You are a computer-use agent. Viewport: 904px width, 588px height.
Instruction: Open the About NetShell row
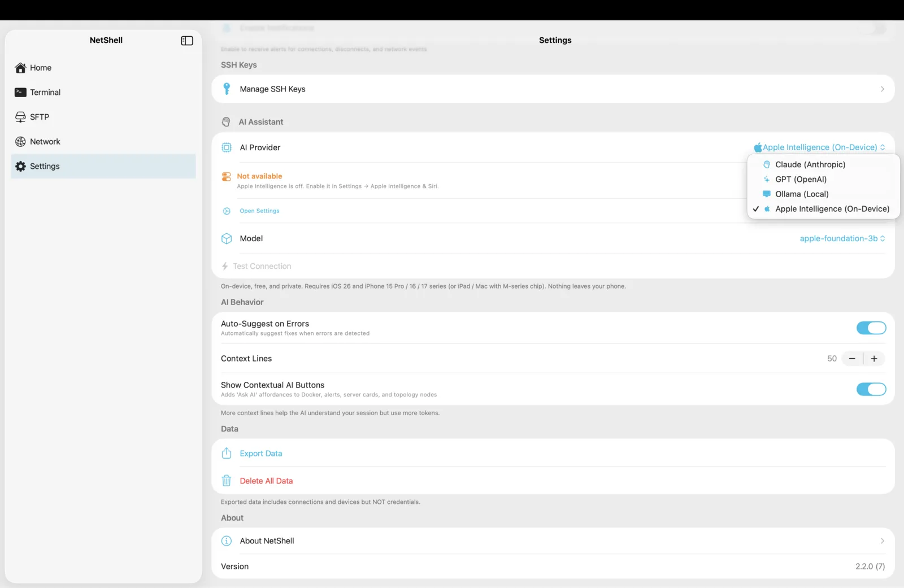click(553, 541)
